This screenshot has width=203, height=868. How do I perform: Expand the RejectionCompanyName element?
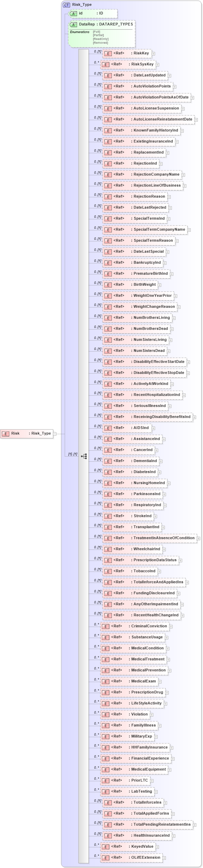coord(183,175)
